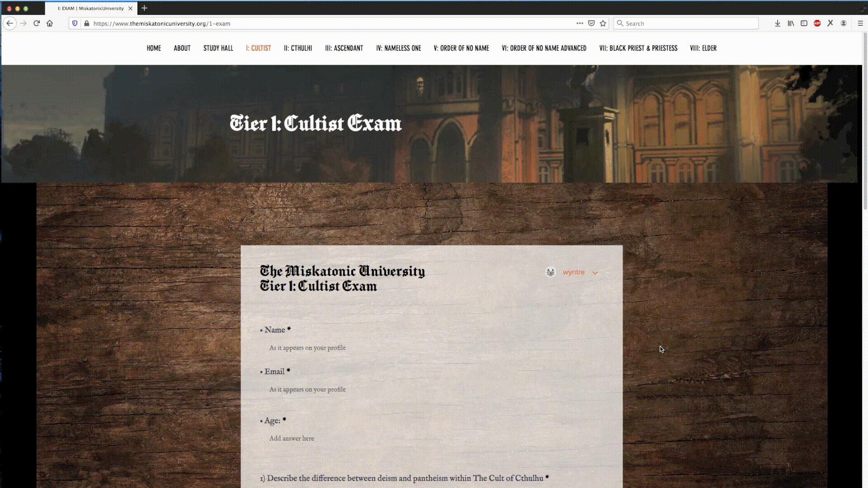
Task: Select VII: BLACK PRIEST & PRIESTESS tab
Action: [638, 48]
